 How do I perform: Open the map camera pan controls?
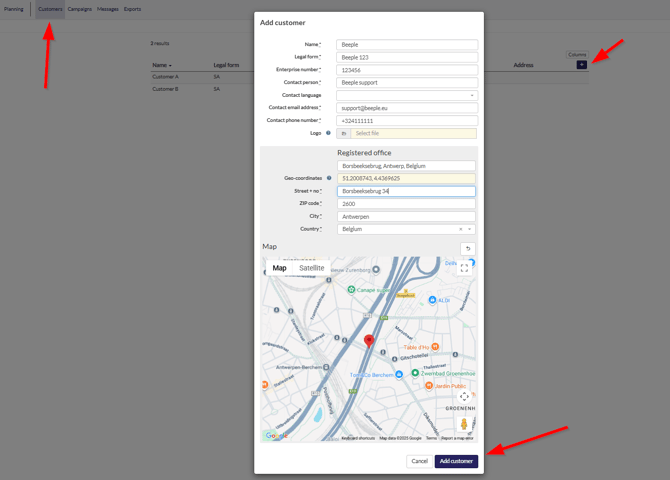coord(464,397)
